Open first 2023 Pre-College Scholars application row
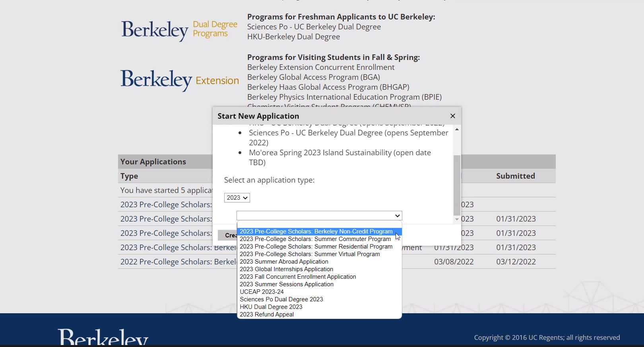Screen dimensions: 644x347 (166, 204)
